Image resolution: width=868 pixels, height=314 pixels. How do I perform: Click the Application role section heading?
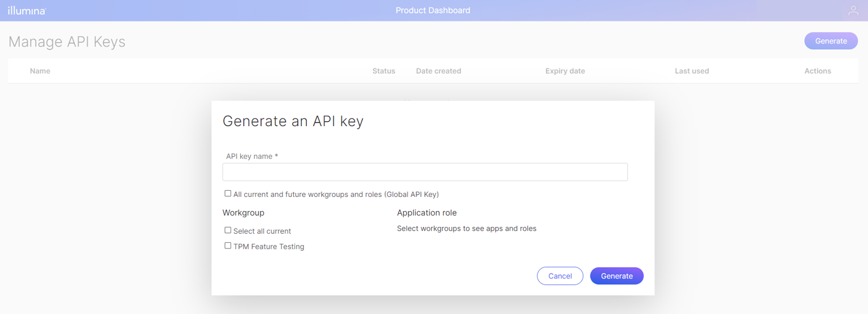[427, 213]
